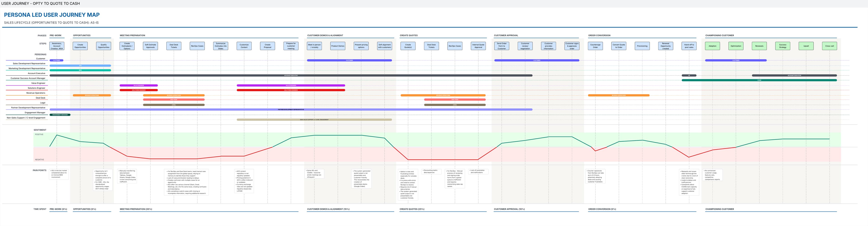This screenshot has height=226, width=868.
Task: Select the MEETING PREPARATION phase heading
Action: (132, 35)
